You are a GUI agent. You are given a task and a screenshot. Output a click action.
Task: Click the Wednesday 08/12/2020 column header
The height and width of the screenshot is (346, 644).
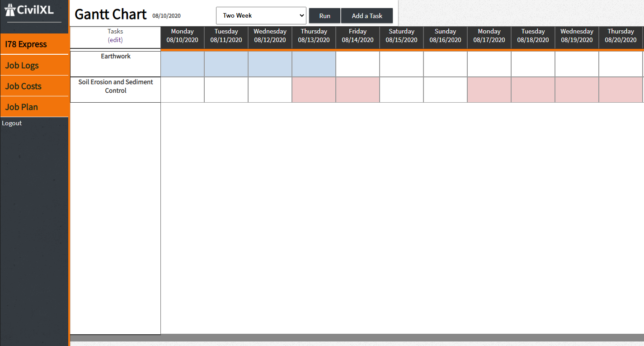tap(270, 36)
